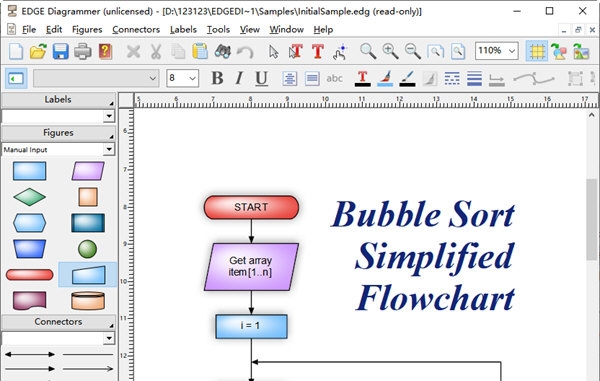Activate the hand pointing tool
600x381 pixels.
(x=340, y=51)
